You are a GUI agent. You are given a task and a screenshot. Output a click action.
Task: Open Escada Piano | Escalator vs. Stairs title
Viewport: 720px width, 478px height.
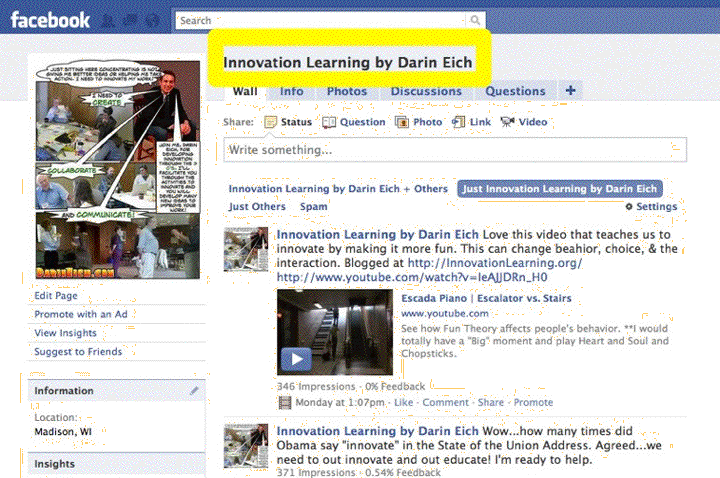(x=486, y=298)
